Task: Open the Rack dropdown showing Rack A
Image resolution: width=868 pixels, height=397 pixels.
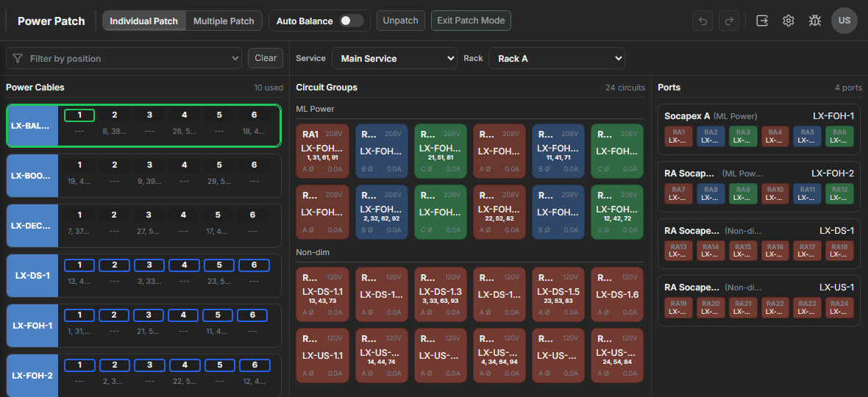Action: tap(556, 58)
